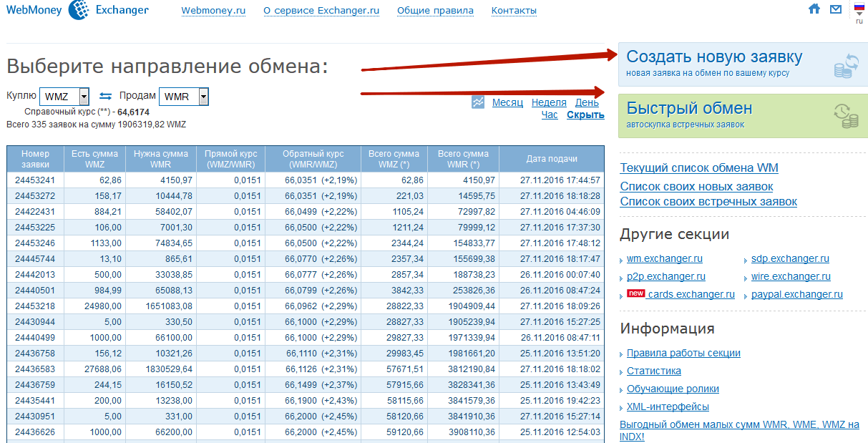Click coins icon in Быстрый обмен banner
The width and height of the screenshot is (868, 443).
(x=846, y=116)
